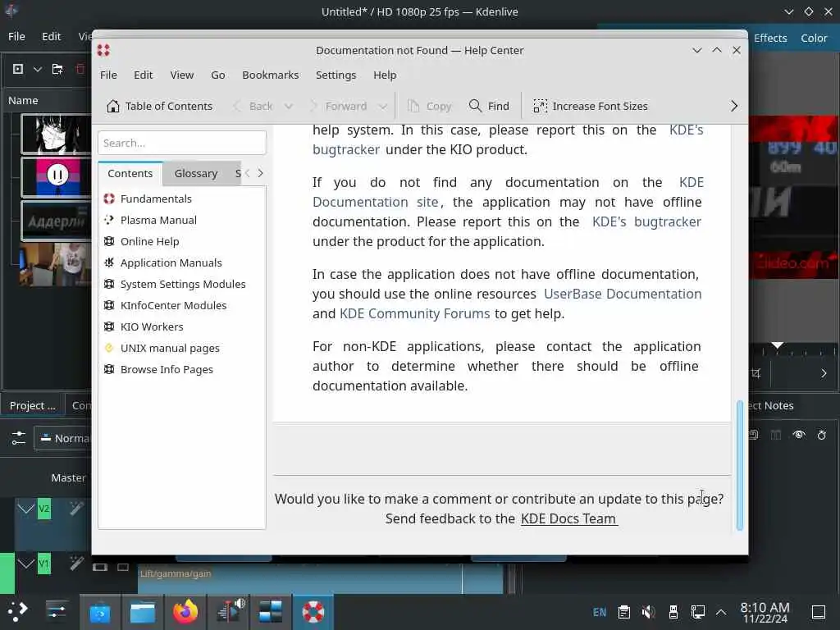Toggle Kdenlive preview eye icon
This screenshot has height=630, width=840.
point(799,435)
